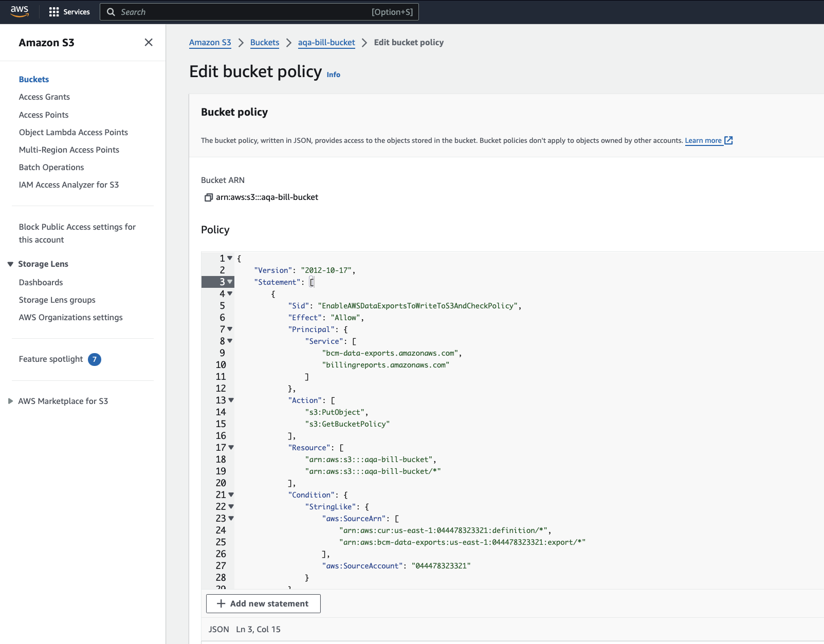Screen dimensions: 824x644
Task: Click the bucket ARN text
Action: pos(267,197)
